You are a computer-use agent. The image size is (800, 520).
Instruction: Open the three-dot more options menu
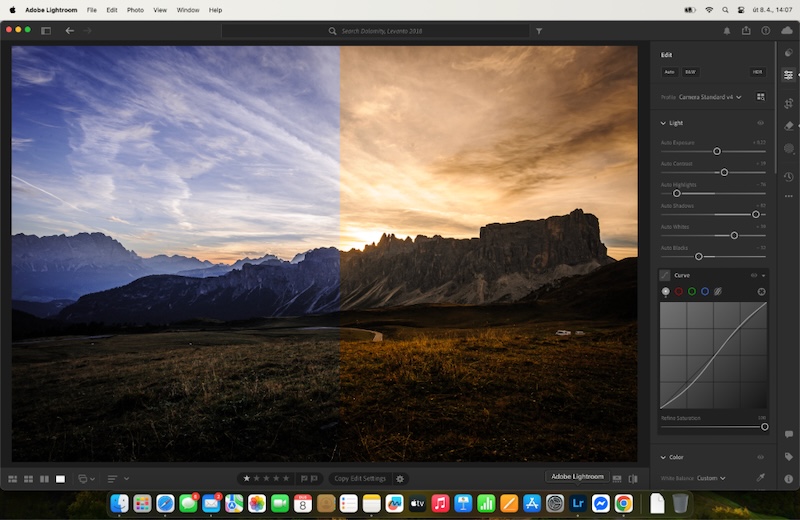789,196
